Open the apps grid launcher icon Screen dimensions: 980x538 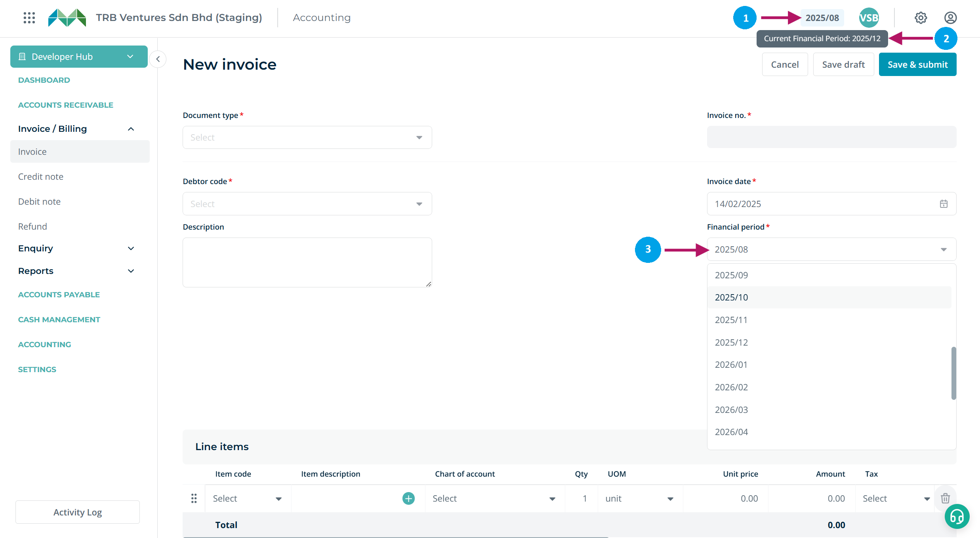[29, 18]
